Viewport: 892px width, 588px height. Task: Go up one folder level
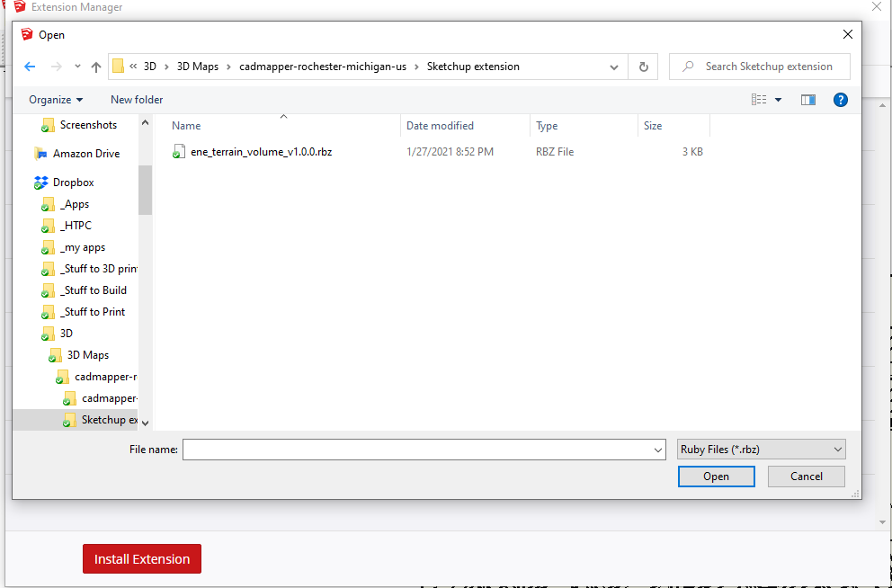[x=96, y=67]
